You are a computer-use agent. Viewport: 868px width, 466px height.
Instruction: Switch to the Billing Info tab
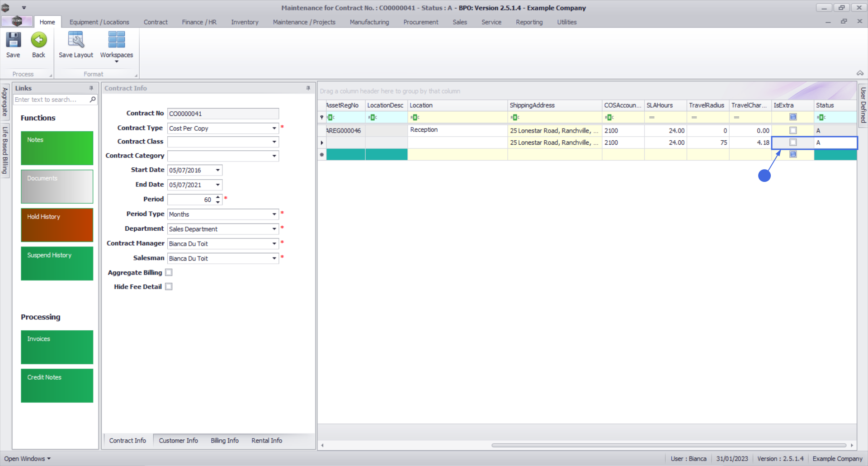click(x=224, y=441)
